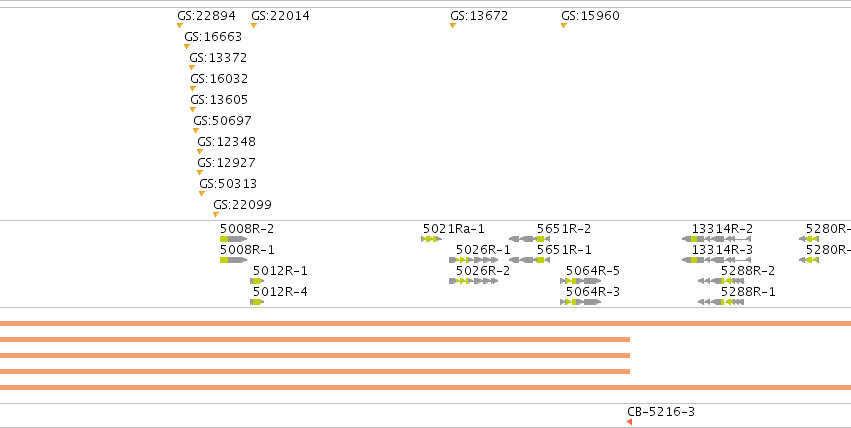
Task: Click the red CB-5216-3 arrow marker
Action: (x=630, y=422)
